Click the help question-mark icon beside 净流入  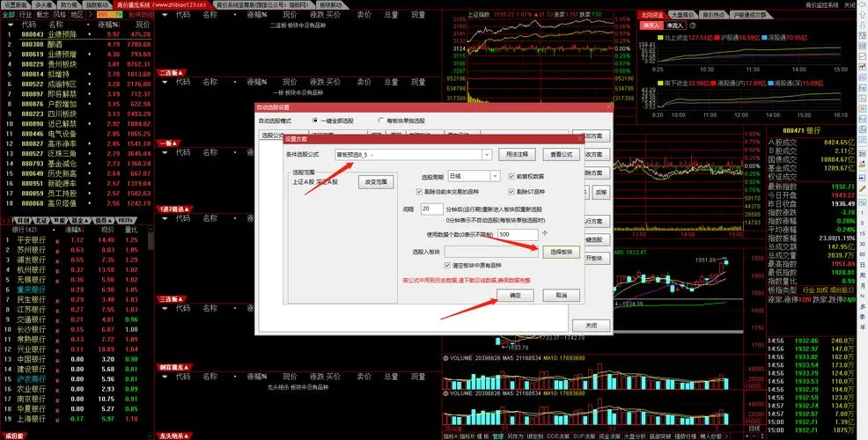point(693,26)
